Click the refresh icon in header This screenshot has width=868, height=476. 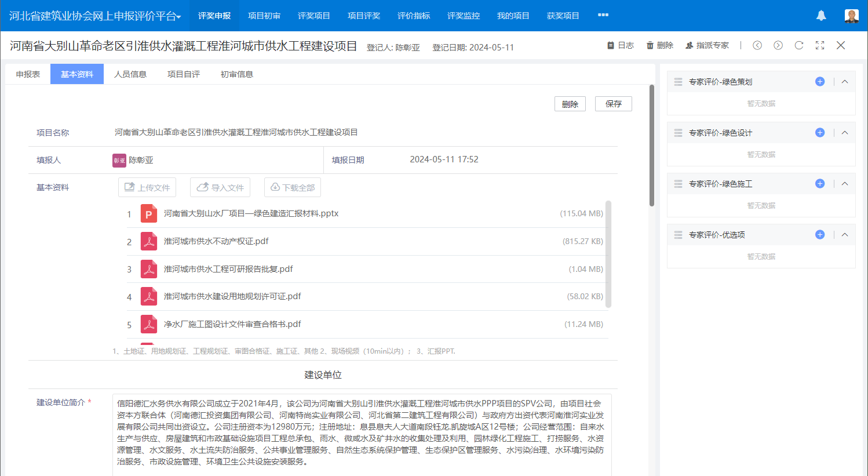(799, 45)
